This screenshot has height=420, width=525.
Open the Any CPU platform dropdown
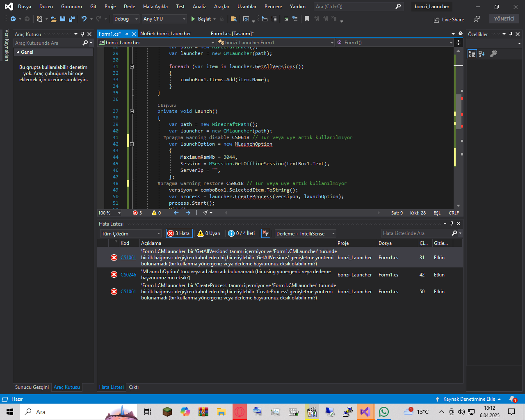(x=164, y=19)
